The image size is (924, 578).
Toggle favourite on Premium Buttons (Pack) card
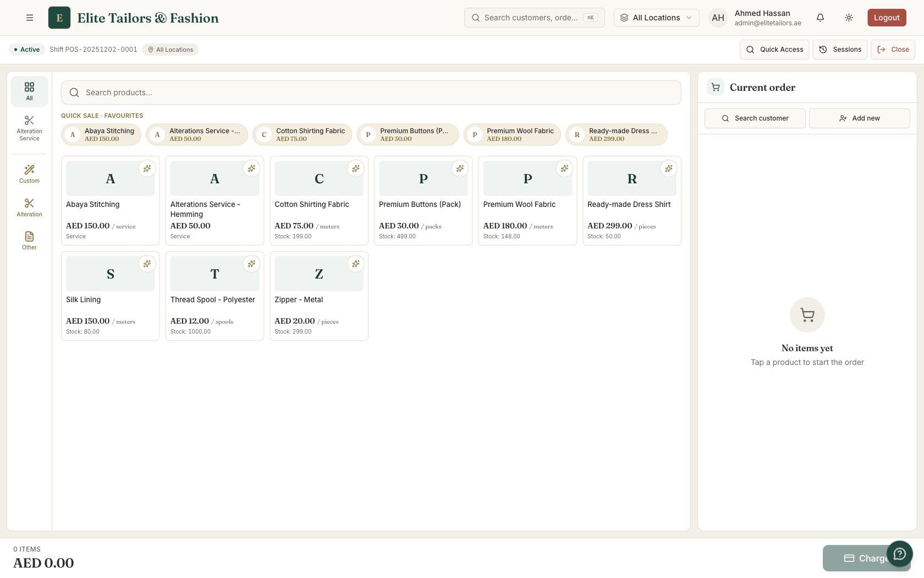pyautogui.click(x=460, y=168)
